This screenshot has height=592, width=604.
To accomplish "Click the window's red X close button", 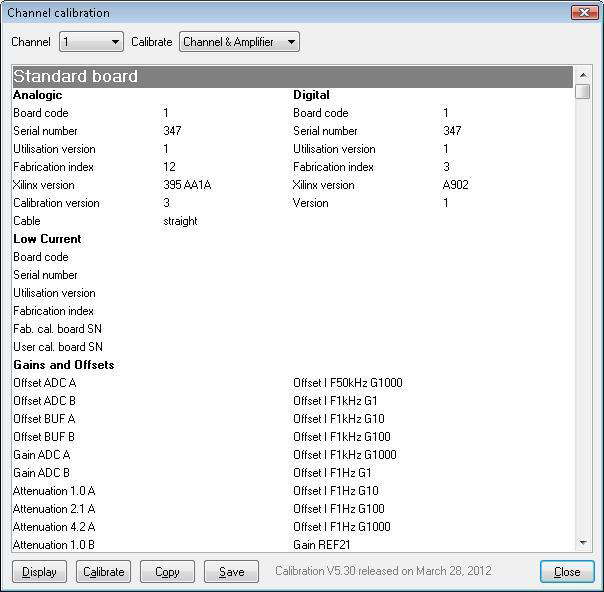I will 584,13.
